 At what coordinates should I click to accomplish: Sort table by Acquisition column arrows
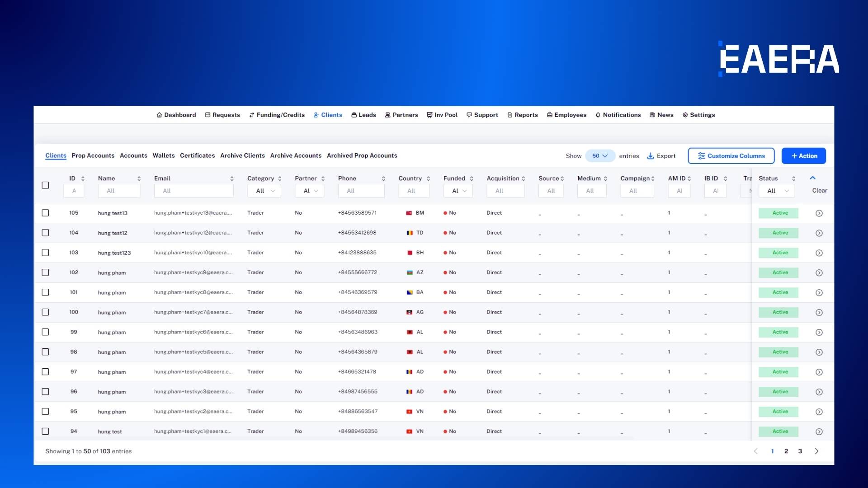click(524, 179)
